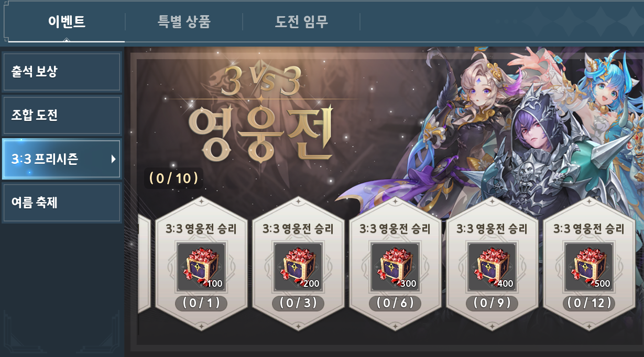The height and width of the screenshot is (357, 644).
Task: Open the 조합 도전 sidebar entry
Action: [61, 115]
